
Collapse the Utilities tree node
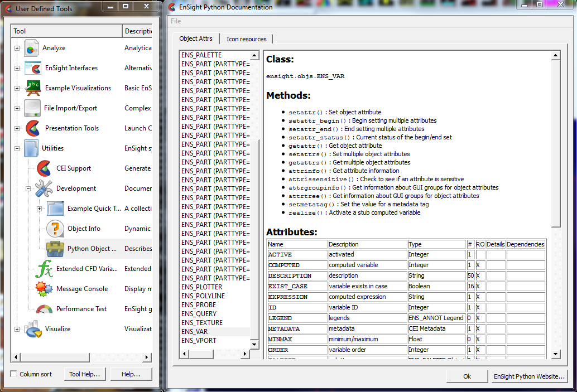click(17, 148)
